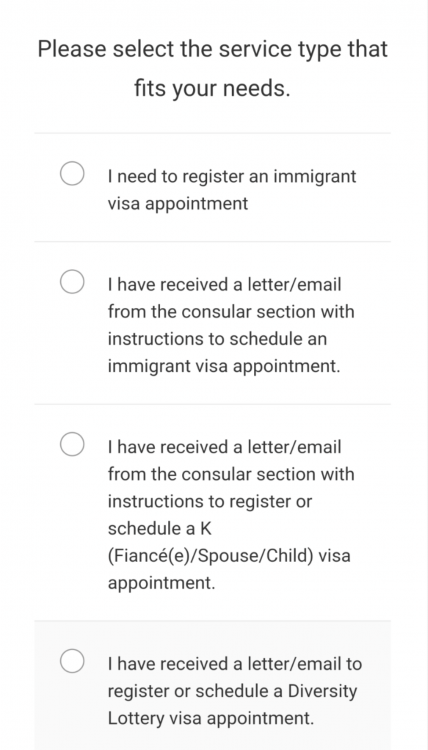Click the 'schedule a K' text line

159,529
